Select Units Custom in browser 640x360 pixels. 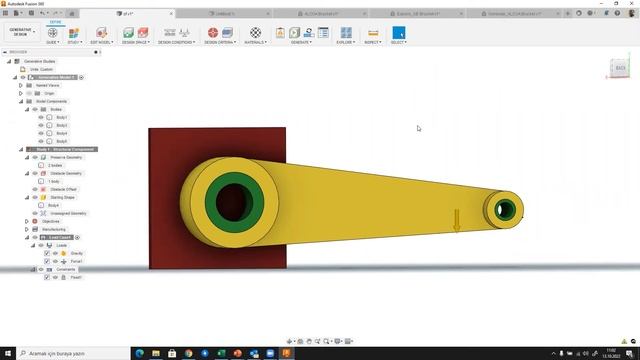point(41,69)
